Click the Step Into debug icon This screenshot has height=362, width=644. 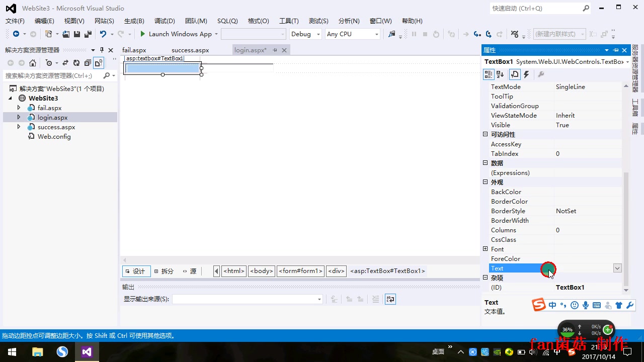(x=477, y=34)
